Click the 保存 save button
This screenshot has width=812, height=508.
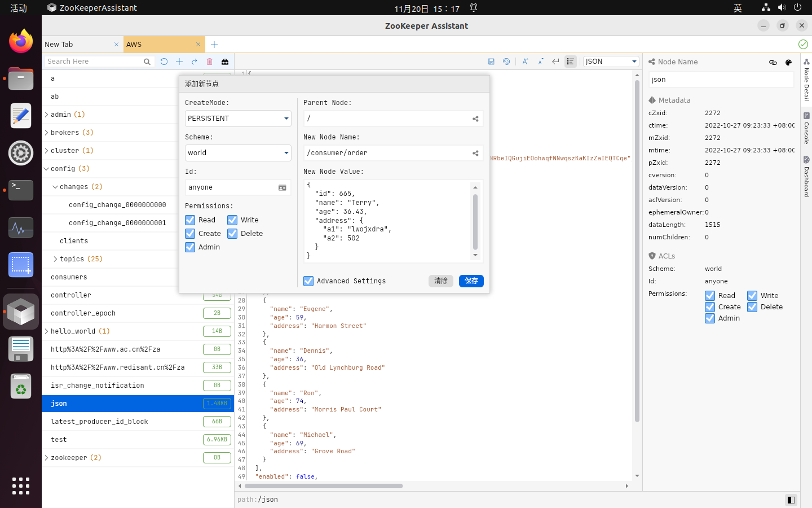(x=471, y=281)
